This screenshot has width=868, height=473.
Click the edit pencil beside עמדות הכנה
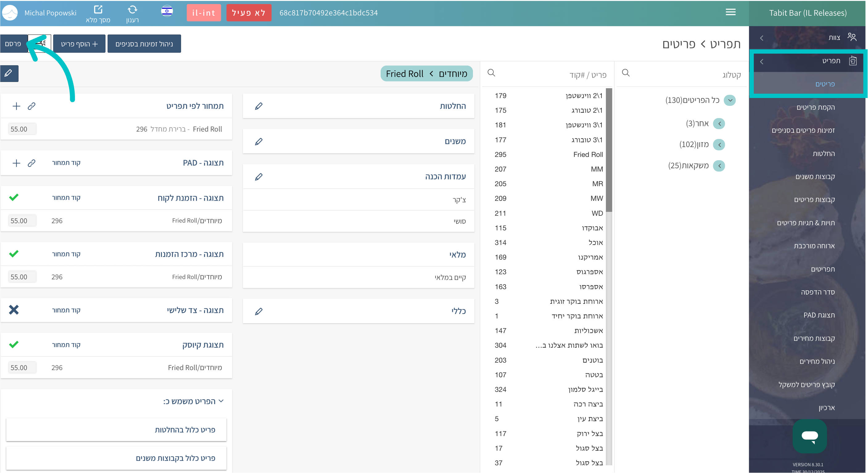point(259,177)
